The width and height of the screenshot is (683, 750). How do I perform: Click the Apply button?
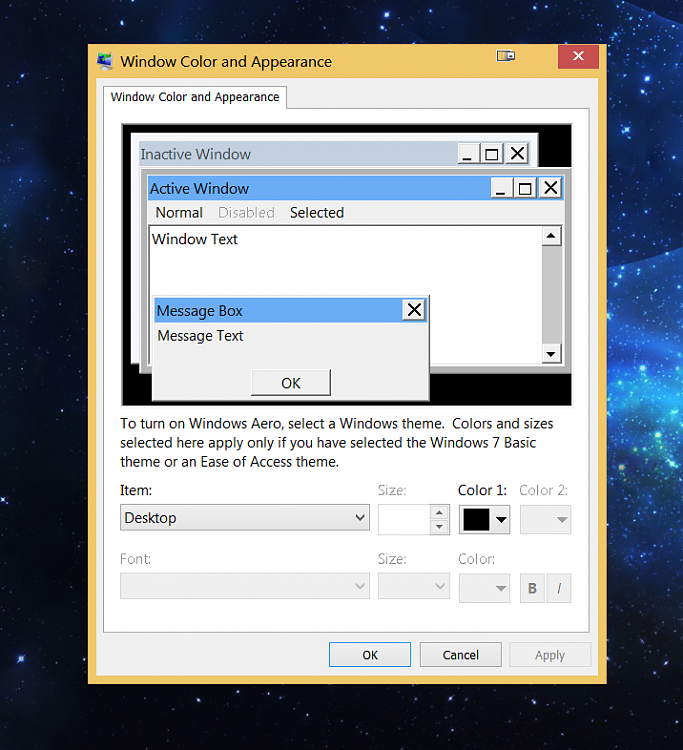click(550, 654)
